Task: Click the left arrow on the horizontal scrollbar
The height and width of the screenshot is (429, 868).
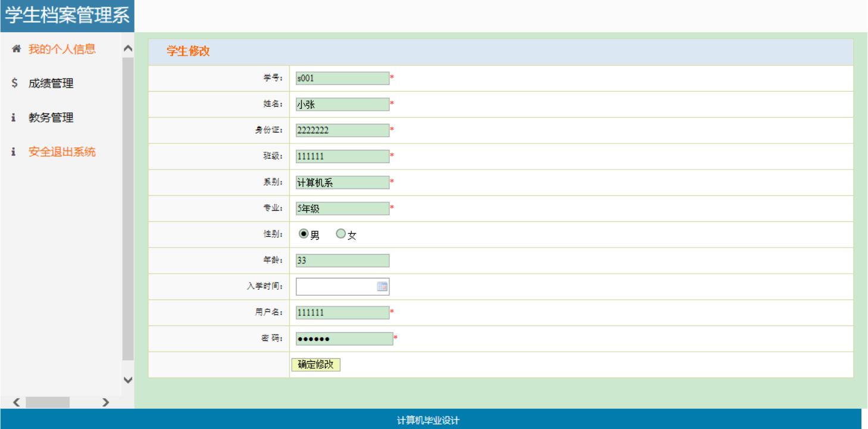Action: [15, 402]
